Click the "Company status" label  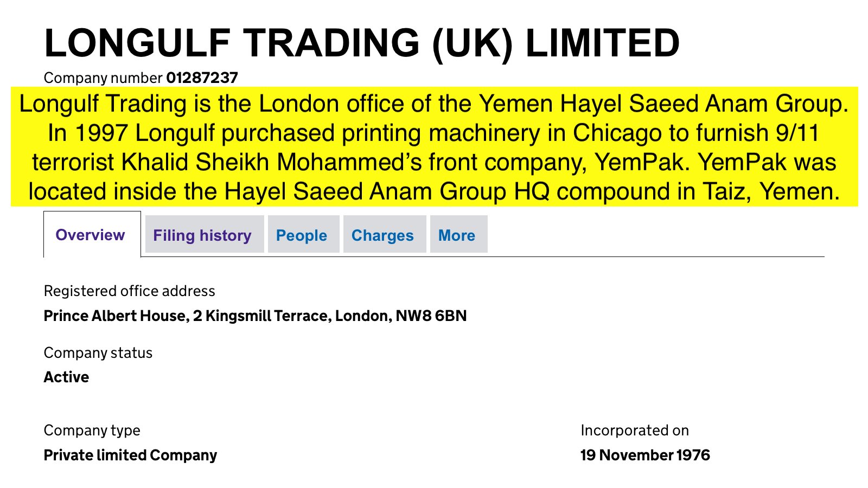tap(98, 353)
